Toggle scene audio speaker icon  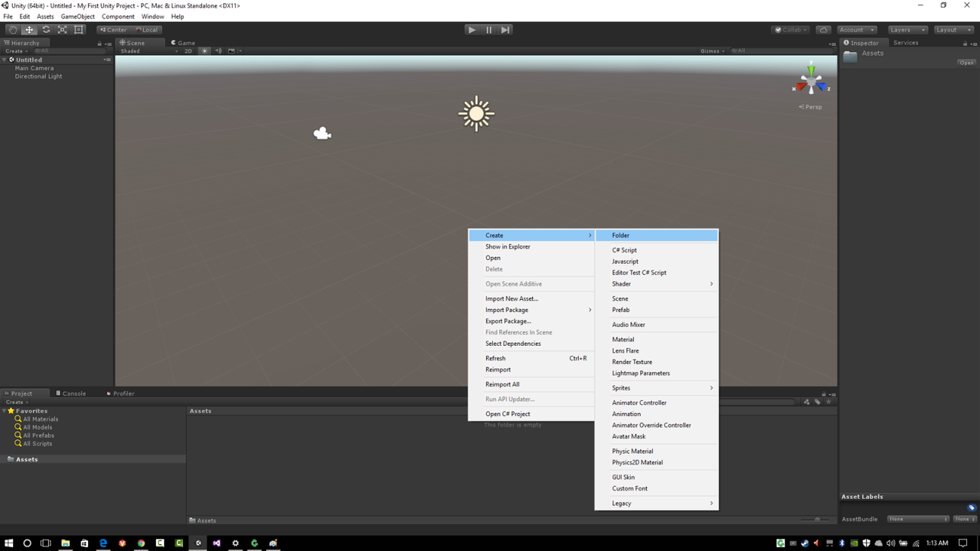[x=218, y=51]
